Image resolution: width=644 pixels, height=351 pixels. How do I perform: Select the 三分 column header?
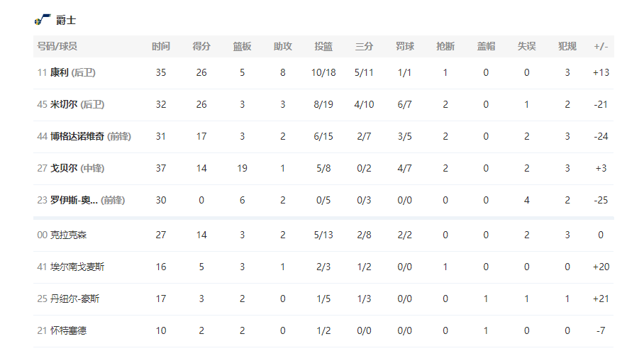[x=364, y=46]
